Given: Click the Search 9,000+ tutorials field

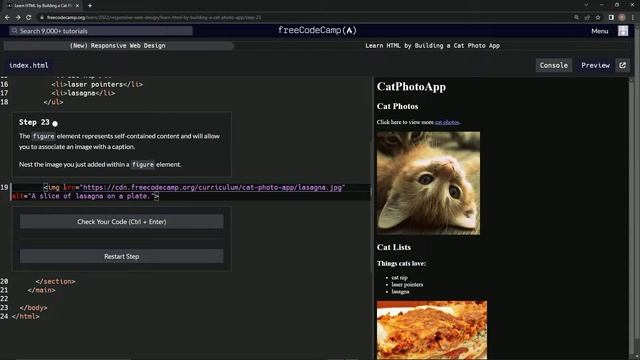Looking at the screenshot, I should pyautogui.click(x=101, y=31).
